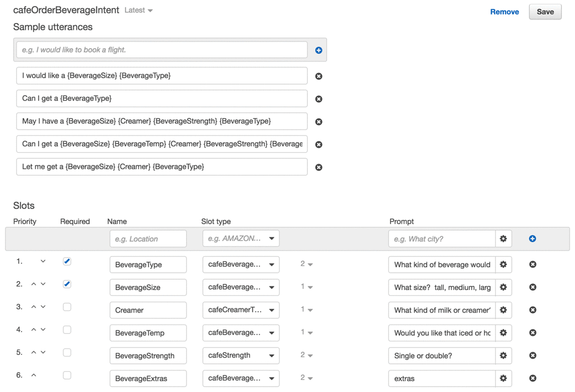This screenshot has height=392, width=575.
Task: Open prompt settings gear for BeverageStrength slot
Action: 503,355
